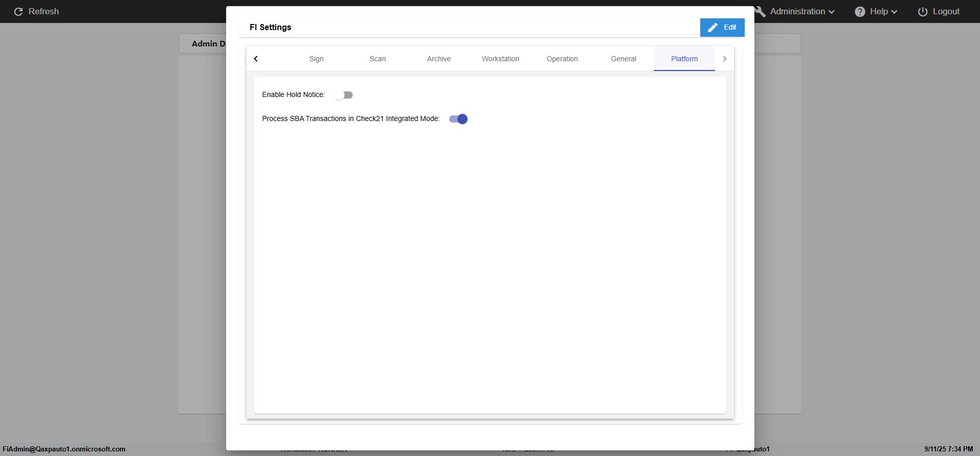The height and width of the screenshot is (456, 980).
Task: Click the Refresh icon in top bar
Action: (x=18, y=11)
